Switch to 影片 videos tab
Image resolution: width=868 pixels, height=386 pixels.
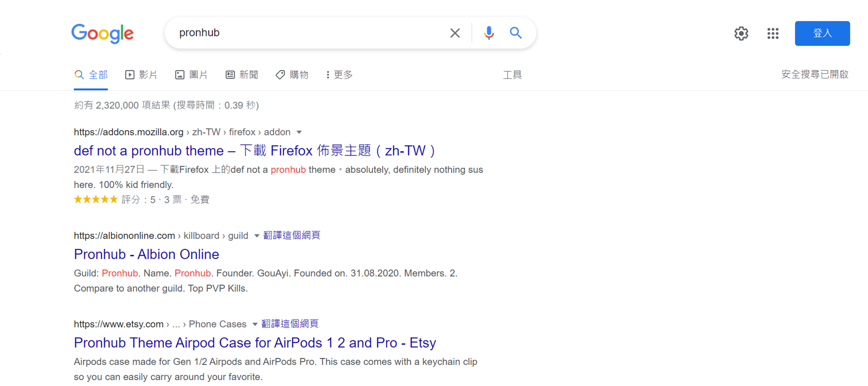tap(141, 75)
